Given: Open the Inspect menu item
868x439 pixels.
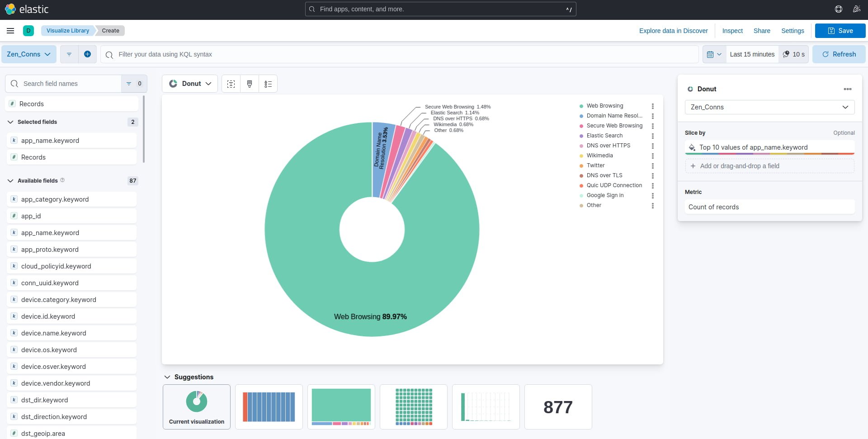Looking at the screenshot, I should pos(732,31).
